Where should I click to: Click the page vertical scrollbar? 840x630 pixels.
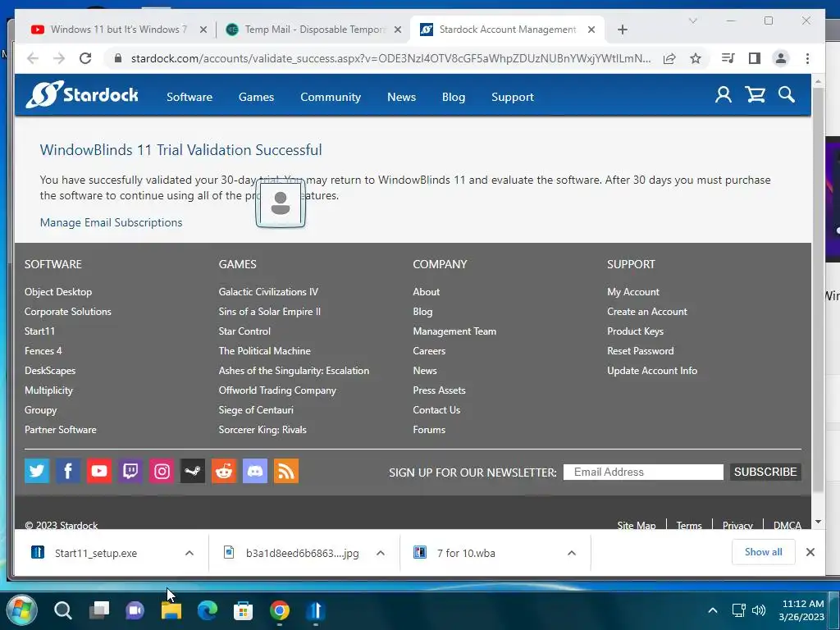pyautogui.click(x=818, y=290)
